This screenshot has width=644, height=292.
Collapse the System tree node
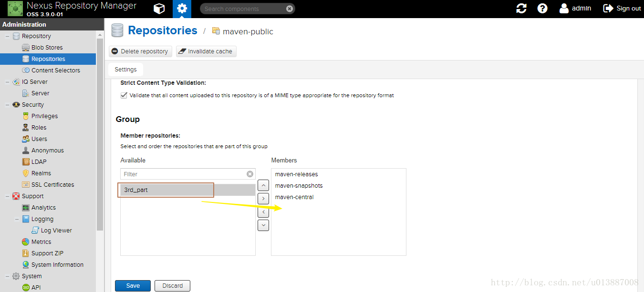click(x=7, y=276)
